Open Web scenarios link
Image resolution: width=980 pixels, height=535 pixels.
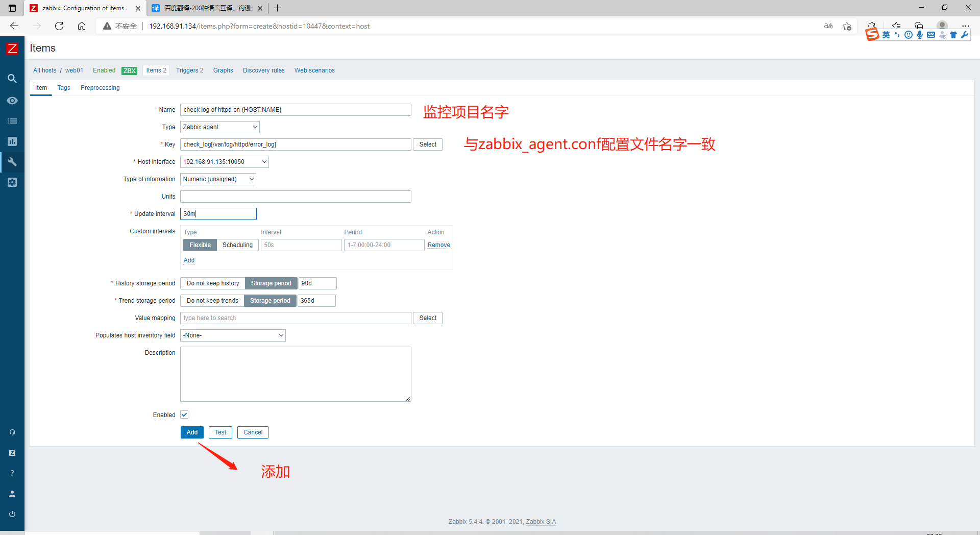(314, 70)
